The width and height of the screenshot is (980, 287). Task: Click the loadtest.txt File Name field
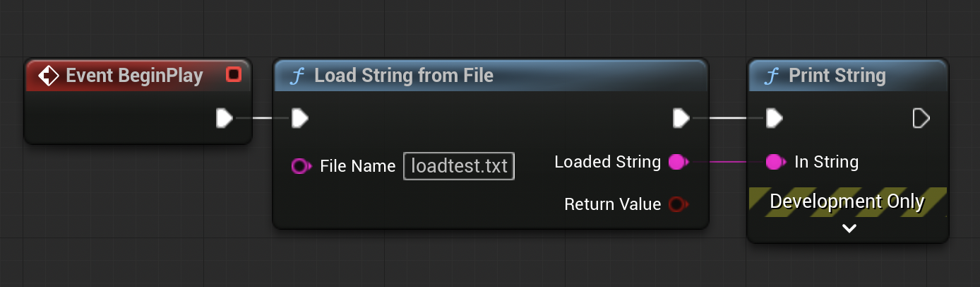click(x=459, y=166)
